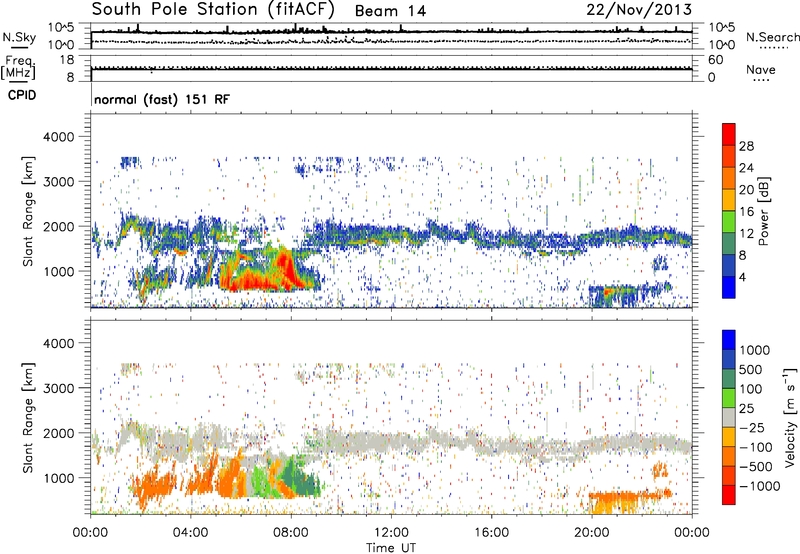
Task: Click the "-500" velocity colorbar label
Action: click(x=756, y=466)
